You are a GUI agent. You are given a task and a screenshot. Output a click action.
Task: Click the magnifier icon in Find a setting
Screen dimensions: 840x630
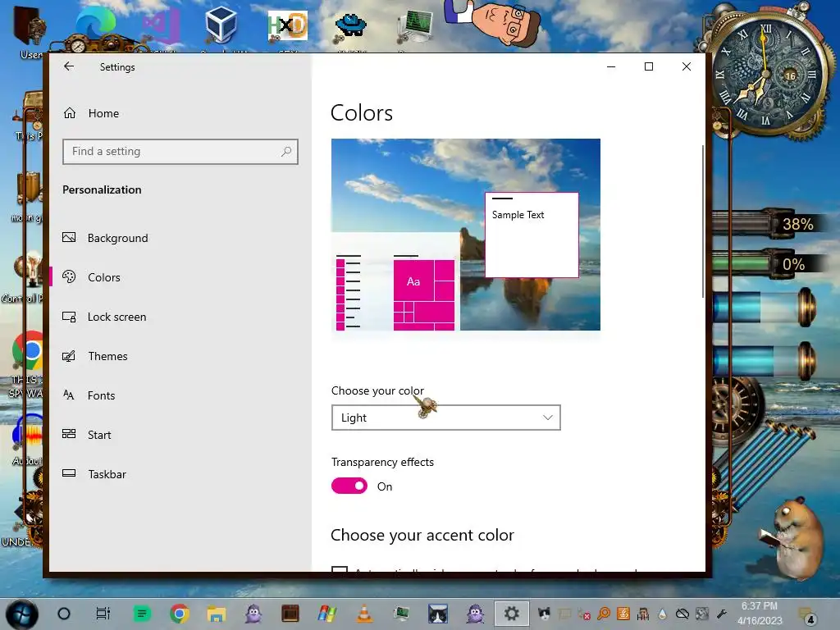coord(286,152)
